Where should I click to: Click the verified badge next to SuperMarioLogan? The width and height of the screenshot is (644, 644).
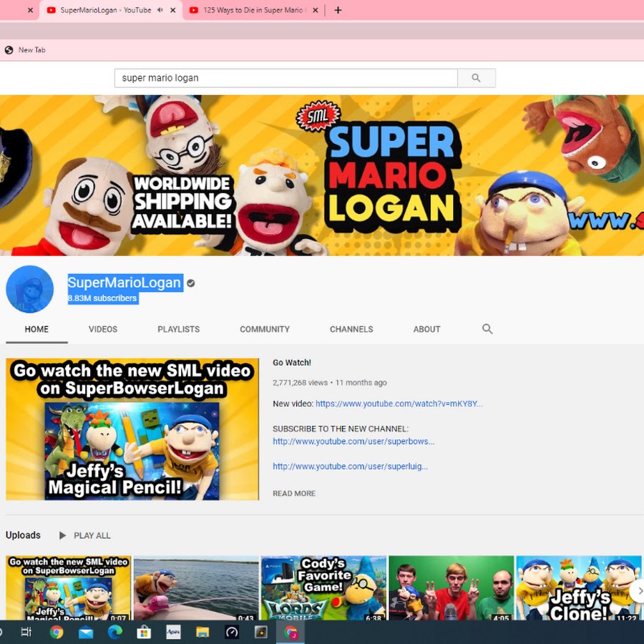pyautogui.click(x=190, y=283)
